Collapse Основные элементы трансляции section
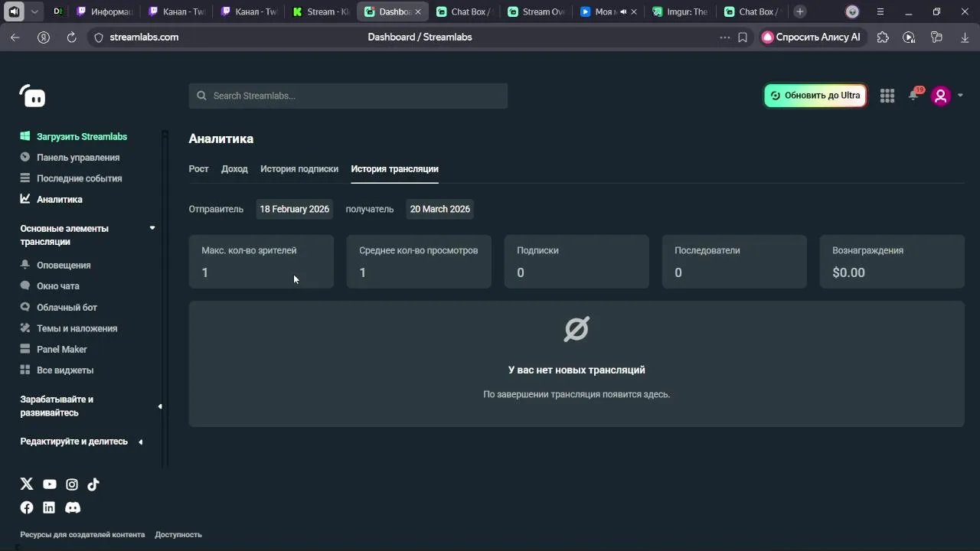The image size is (980, 551). coord(152,228)
